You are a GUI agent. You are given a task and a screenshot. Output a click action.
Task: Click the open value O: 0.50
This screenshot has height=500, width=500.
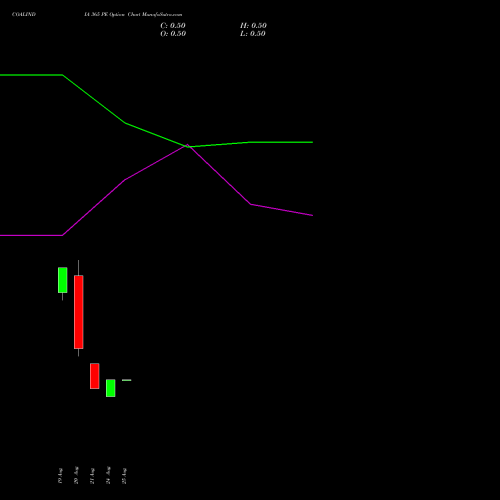pos(173,34)
